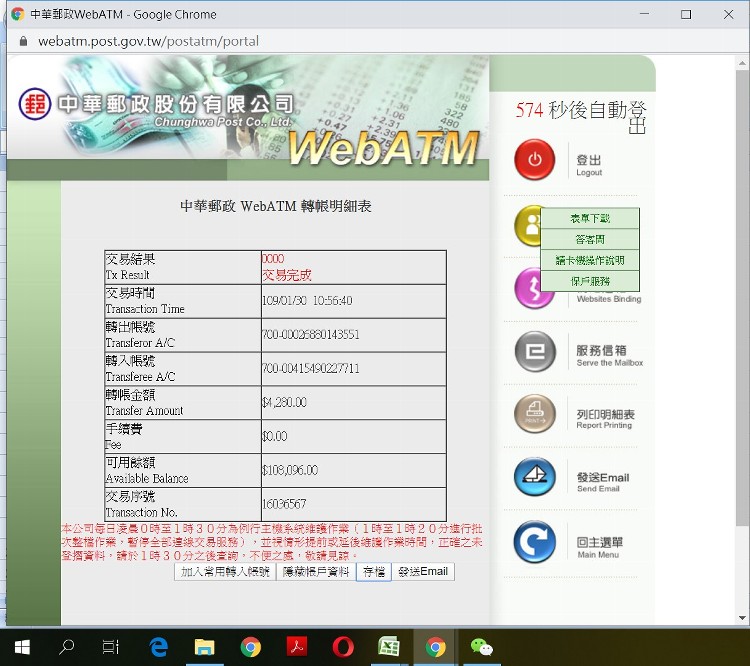Screen dimensions: 750x666
Task: Open the Windows Start menu
Action: coord(22,647)
